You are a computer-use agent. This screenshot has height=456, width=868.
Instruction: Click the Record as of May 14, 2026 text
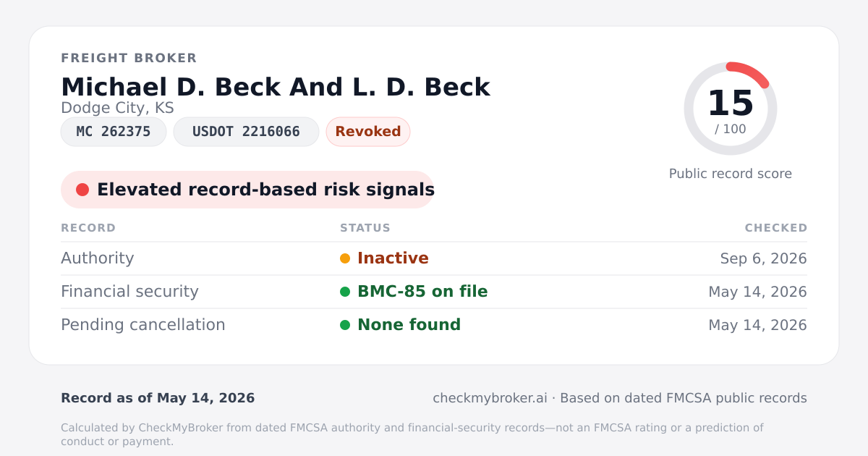pos(158,398)
